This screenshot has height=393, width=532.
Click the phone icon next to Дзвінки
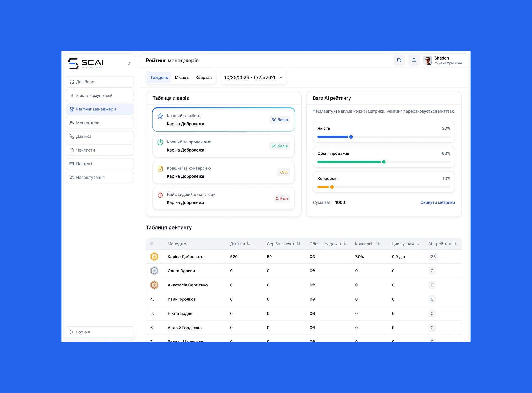(71, 136)
